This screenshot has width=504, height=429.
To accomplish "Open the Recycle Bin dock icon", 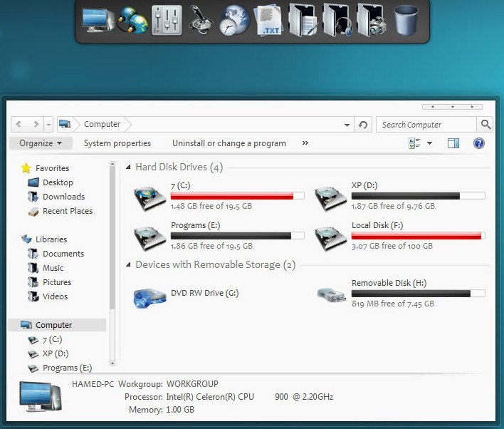I will [406, 20].
